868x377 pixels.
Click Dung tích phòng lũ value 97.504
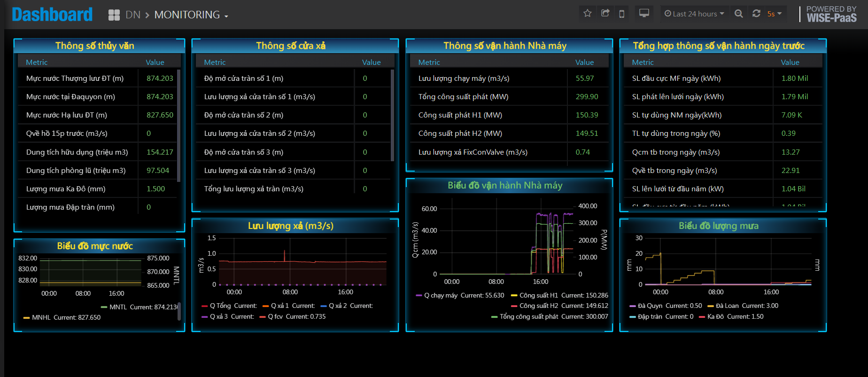pos(158,170)
